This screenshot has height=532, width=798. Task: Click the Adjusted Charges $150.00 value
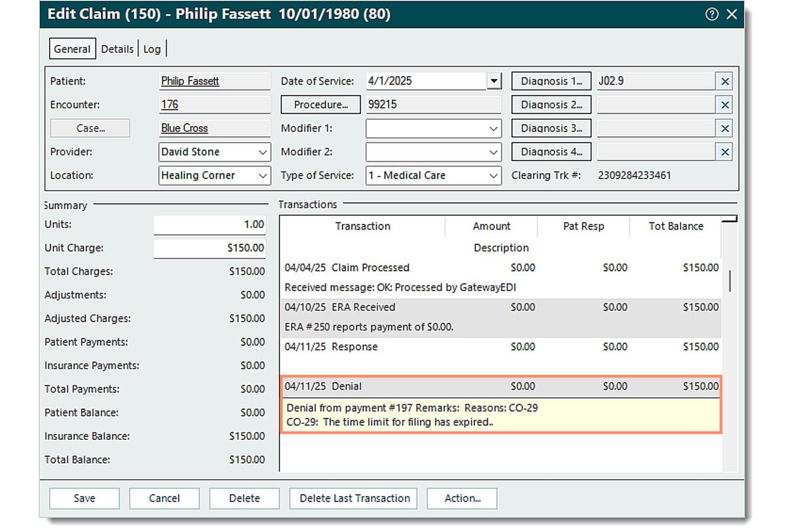[247, 319]
